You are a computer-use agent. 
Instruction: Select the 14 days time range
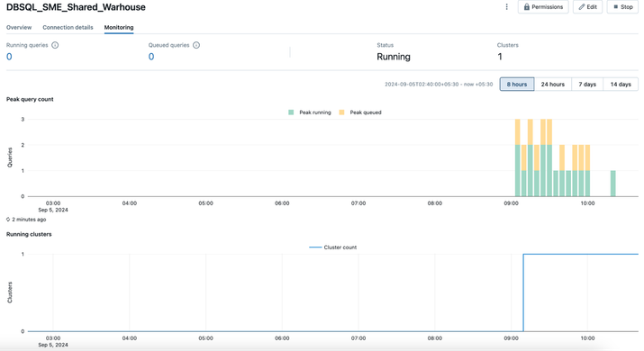[621, 85]
